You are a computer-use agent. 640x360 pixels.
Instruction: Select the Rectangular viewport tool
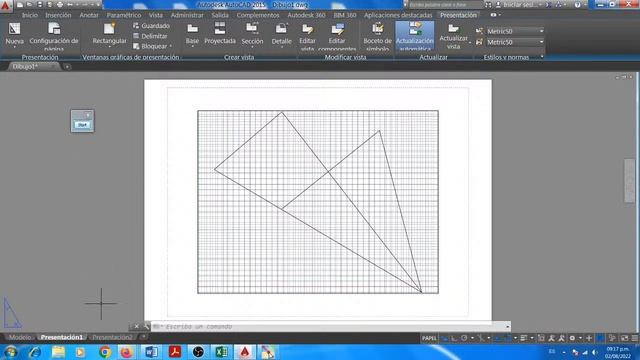[109, 35]
